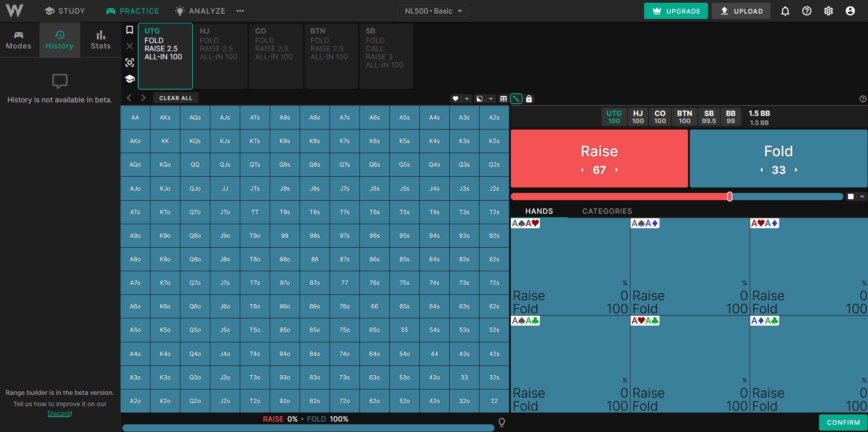The width and height of the screenshot is (868, 432).
Task: Select the AA cell in range grid
Action: click(x=135, y=117)
